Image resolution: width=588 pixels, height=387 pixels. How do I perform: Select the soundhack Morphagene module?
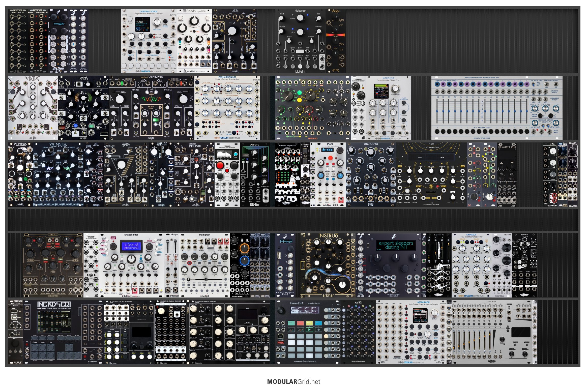83,108
